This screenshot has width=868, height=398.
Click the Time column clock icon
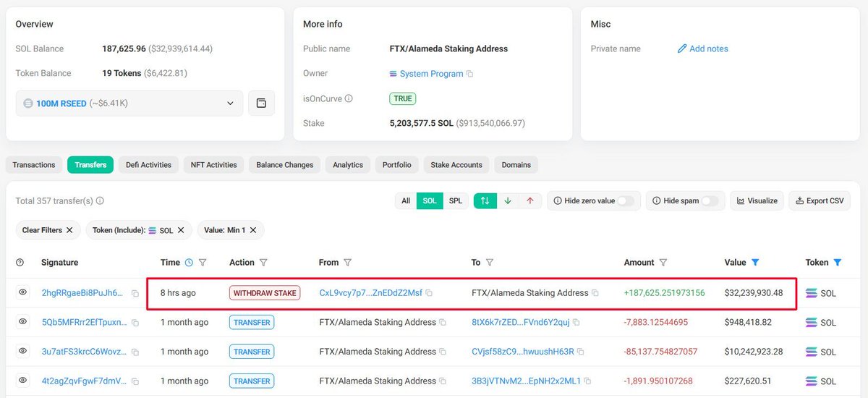(x=190, y=263)
